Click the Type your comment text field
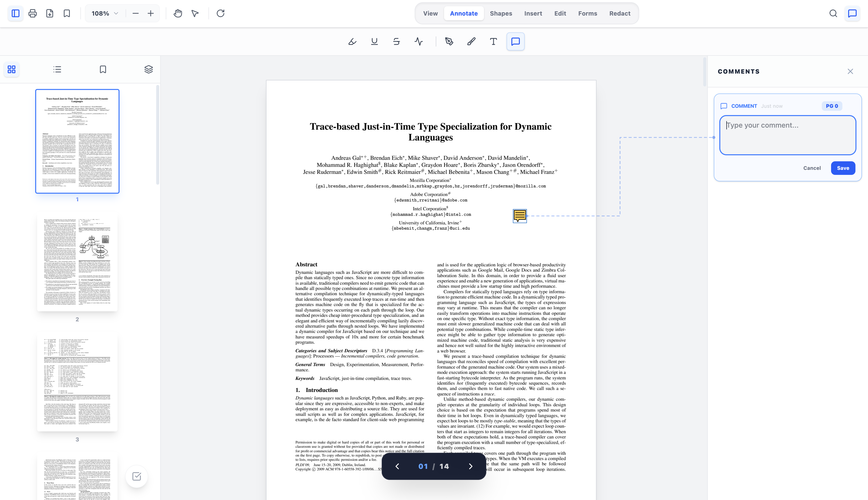868x500 pixels. [788, 135]
